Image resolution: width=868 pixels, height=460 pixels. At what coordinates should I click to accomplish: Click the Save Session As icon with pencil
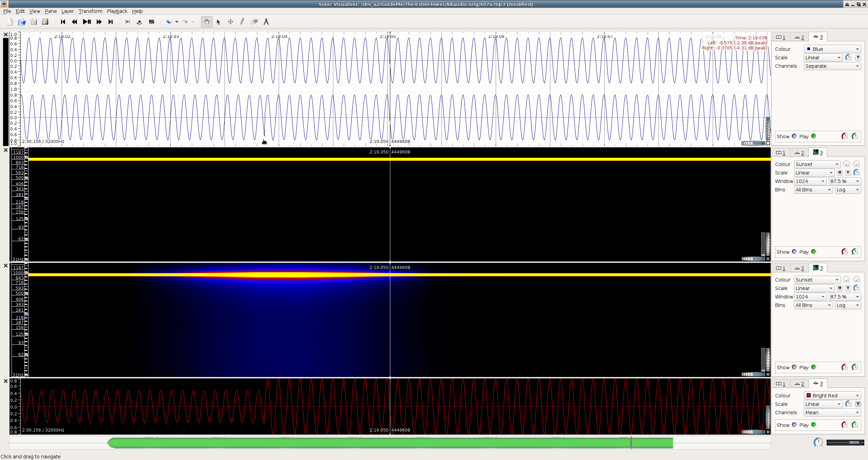click(x=45, y=22)
